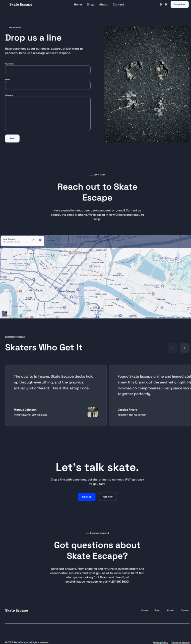Click The National WWII Museum marker
Image resolution: width=191 pixels, height=644 pixels.
72,297
